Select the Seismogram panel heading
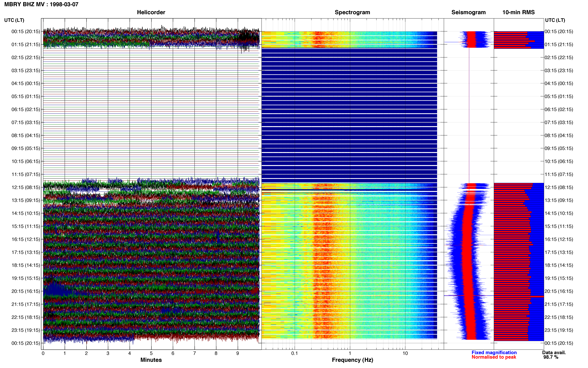This screenshot has height=368, width=588. coord(469,12)
